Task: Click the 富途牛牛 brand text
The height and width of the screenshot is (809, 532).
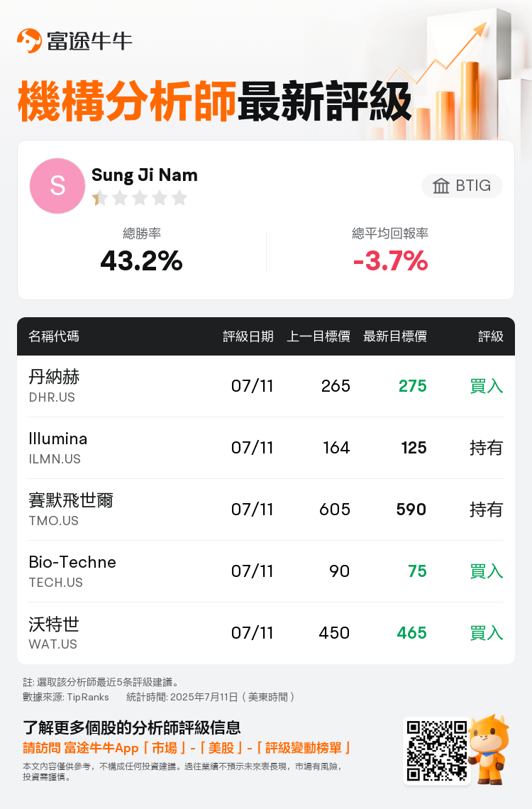Action: pyautogui.click(x=89, y=41)
